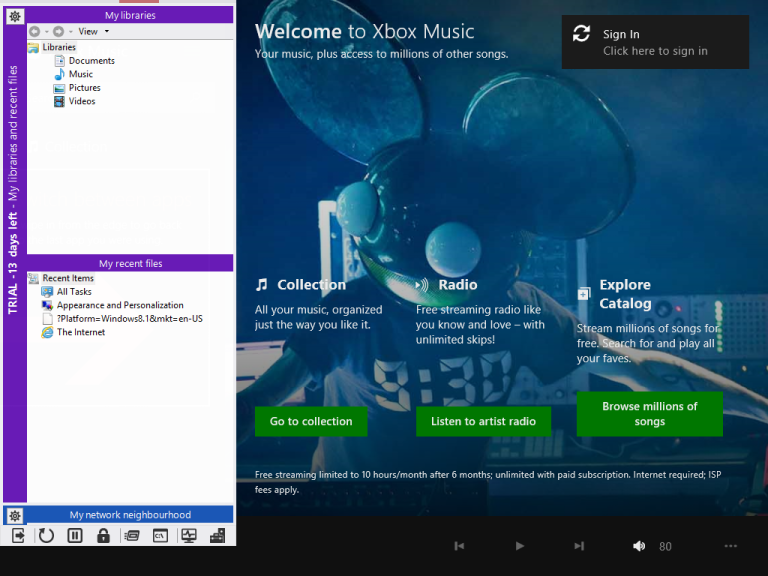Play the current track
The width and height of the screenshot is (768, 576).
coord(520,546)
